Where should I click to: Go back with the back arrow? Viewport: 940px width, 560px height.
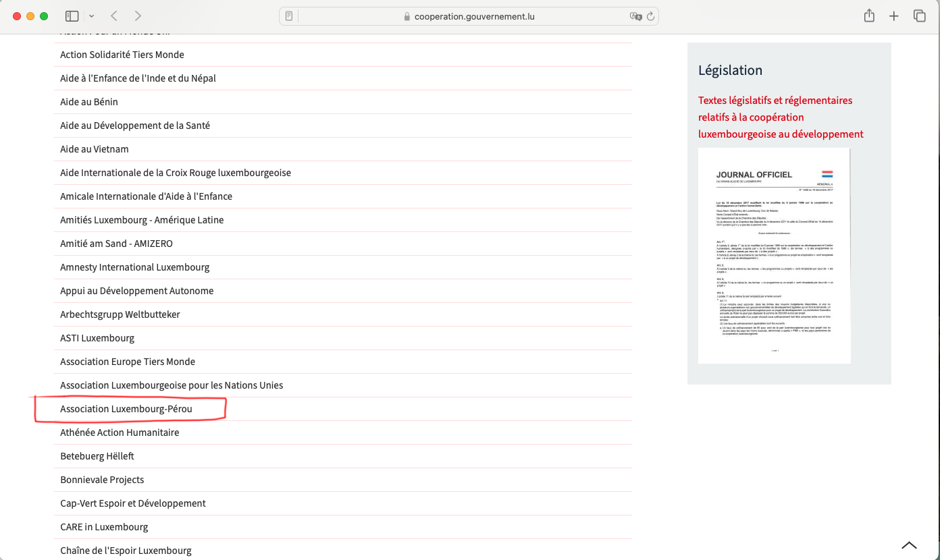(114, 16)
